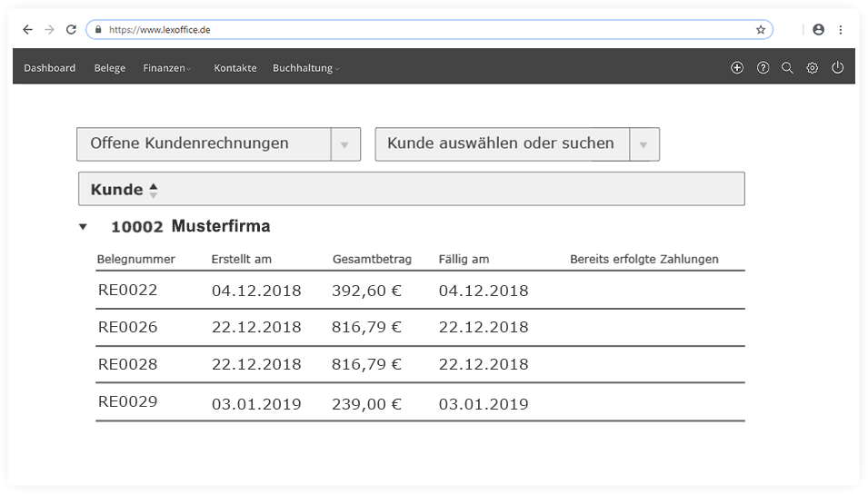Go to Dashboard
This screenshot has width=868, height=494.
tap(49, 68)
